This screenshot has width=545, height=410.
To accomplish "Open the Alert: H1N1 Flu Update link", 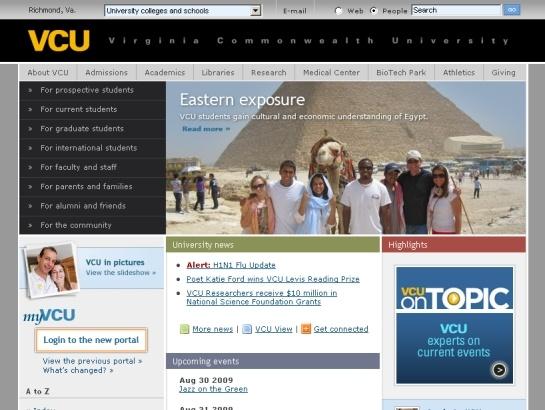I will click(x=231, y=265).
